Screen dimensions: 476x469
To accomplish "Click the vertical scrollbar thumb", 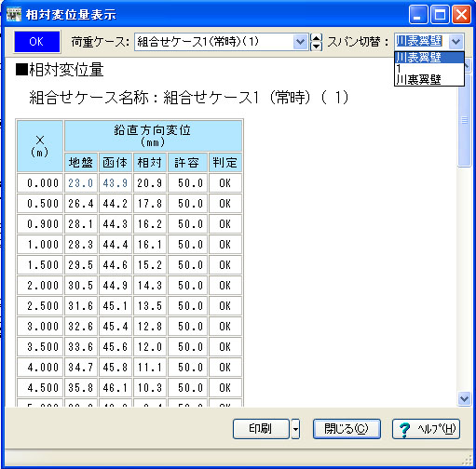I will click(x=464, y=120).
